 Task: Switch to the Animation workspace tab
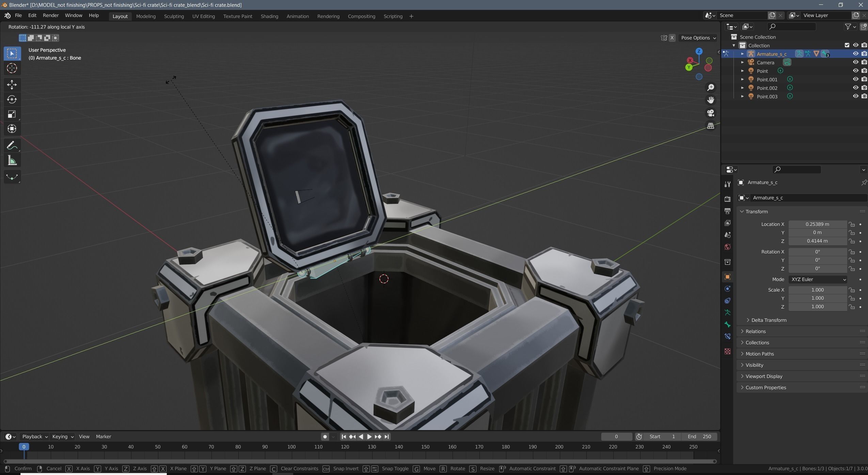tap(298, 16)
